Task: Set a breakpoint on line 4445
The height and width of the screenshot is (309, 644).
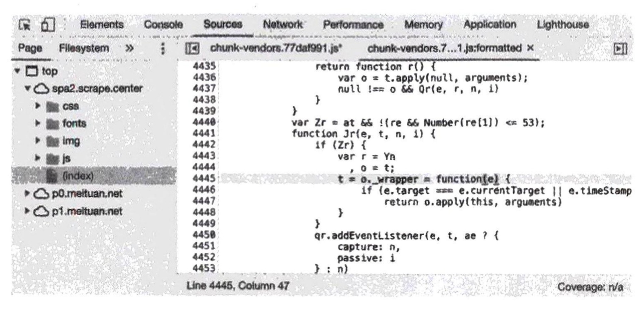Action: pyautogui.click(x=204, y=178)
